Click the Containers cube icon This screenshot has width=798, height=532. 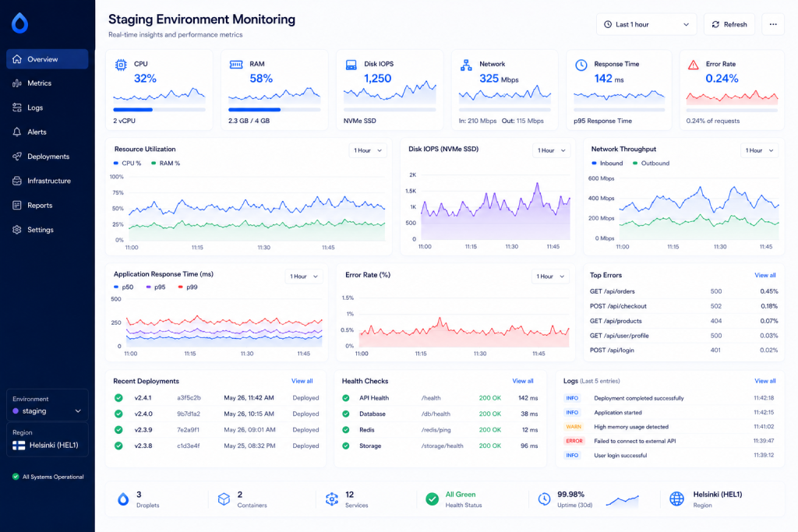tap(224, 499)
